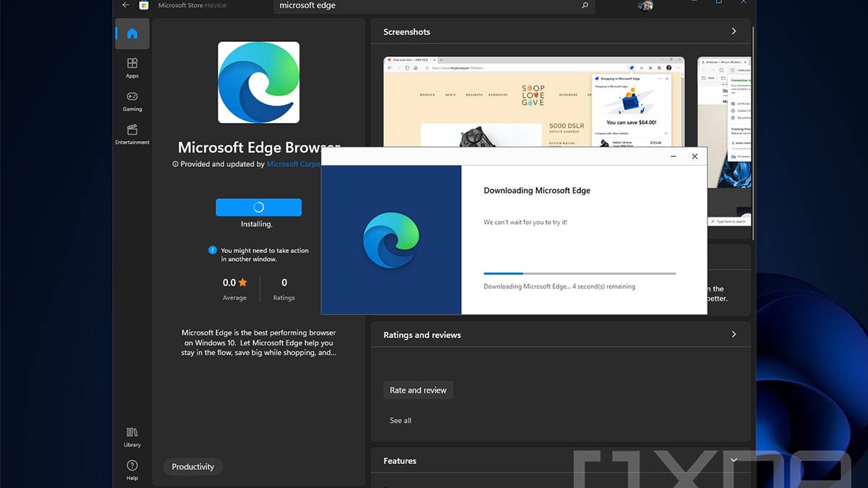The image size is (868, 488).
Task: Expand the Screenshots section chevron
Action: pos(733,32)
